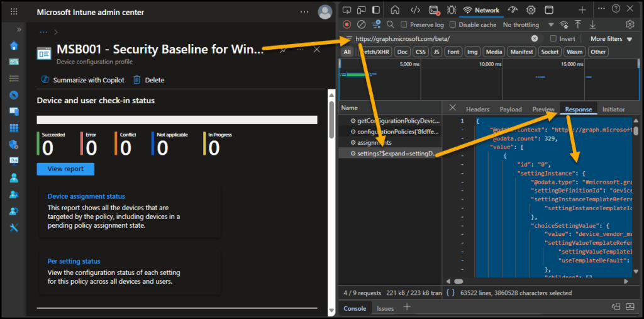This screenshot has width=644, height=319.
Task: Click the Intune portal waffle menu
Action: [x=14, y=12]
